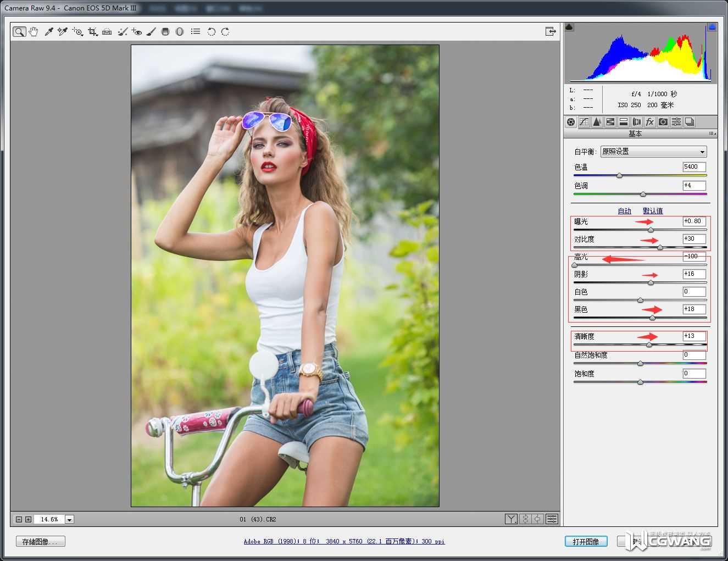Rotate image 90 degrees counterclockwise
This screenshot has height=561, width=728.
tap(211, 32)
